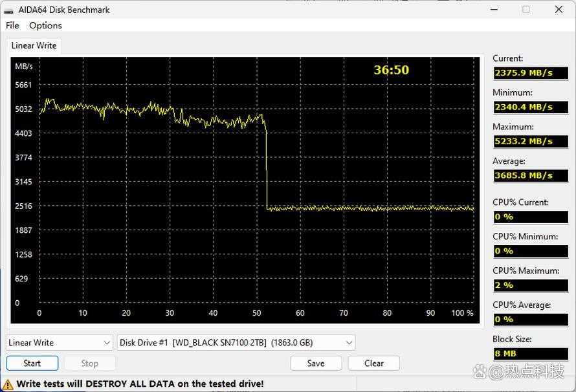This screenshot has width=576, height=392.
Task: Close the AIDA64 Disk Benchmark window
Action: 559,10
